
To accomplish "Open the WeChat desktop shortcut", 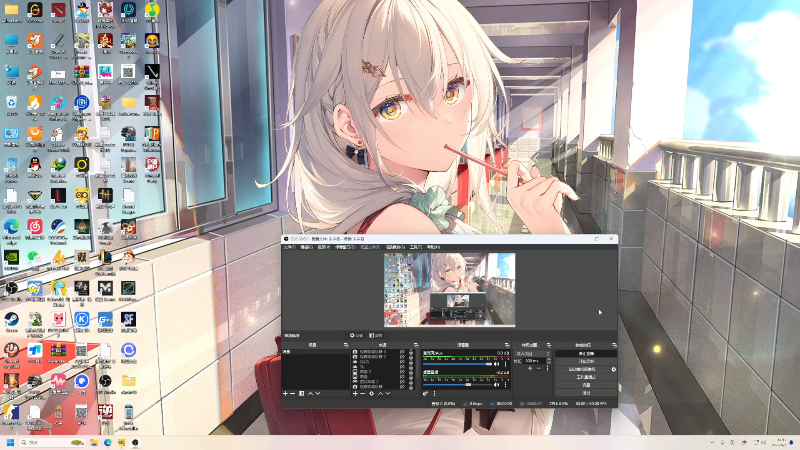I will (x=35, y=258).
